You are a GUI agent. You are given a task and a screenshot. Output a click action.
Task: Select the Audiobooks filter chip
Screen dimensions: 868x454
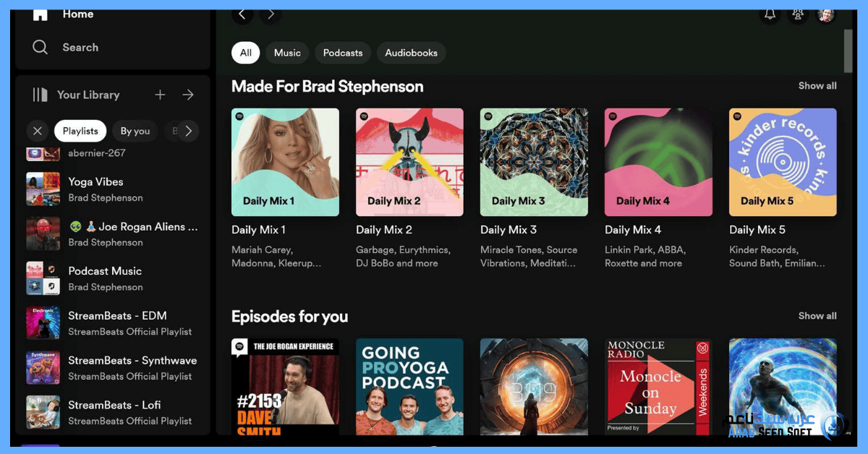coord(412,53)
